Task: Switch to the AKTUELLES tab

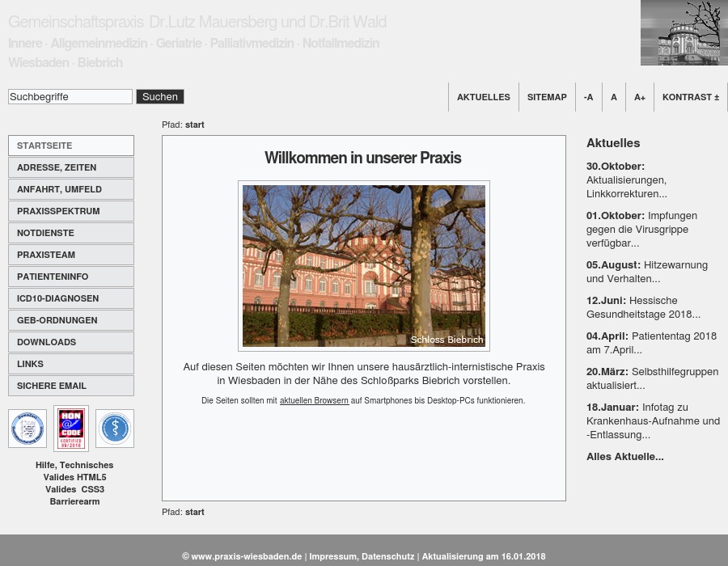Action: pos(483,97)
